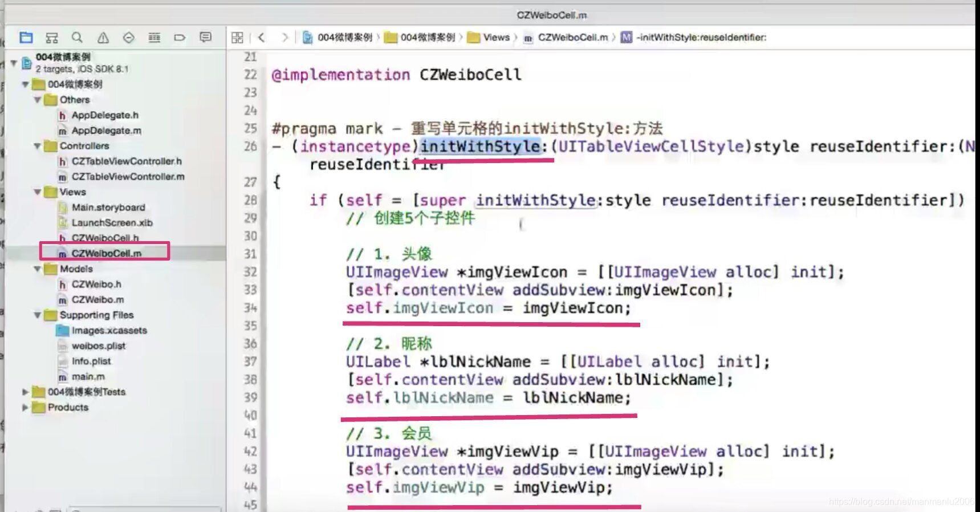Click the 'if (self = [super initWithStyle' line

[x=637, y=200]
